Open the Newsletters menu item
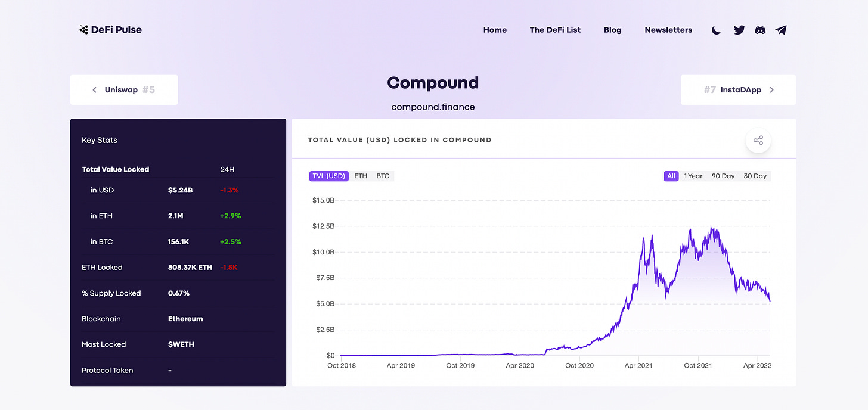 [x=668, y=30]
